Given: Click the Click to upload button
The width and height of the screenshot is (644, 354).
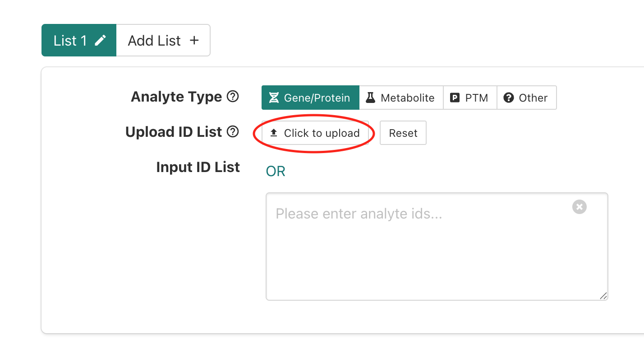Looking at the screenshot, I should [315, 132].
